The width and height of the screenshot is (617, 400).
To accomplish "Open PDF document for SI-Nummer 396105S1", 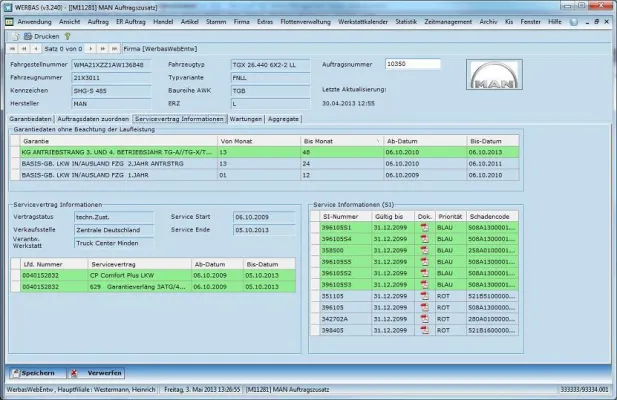I will click(425, 226).
